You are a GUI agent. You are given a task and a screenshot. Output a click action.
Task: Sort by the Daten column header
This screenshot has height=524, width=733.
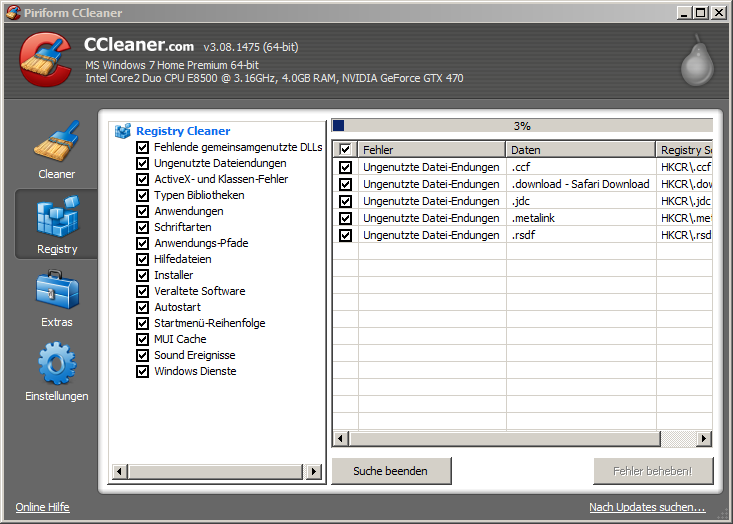[x=580, y=150]
